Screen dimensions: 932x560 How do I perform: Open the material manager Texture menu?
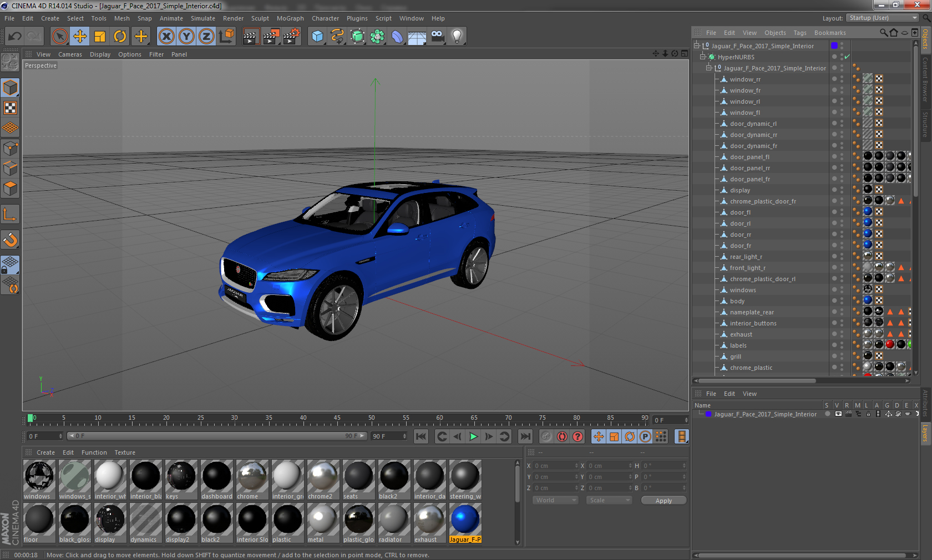(125, 452)
